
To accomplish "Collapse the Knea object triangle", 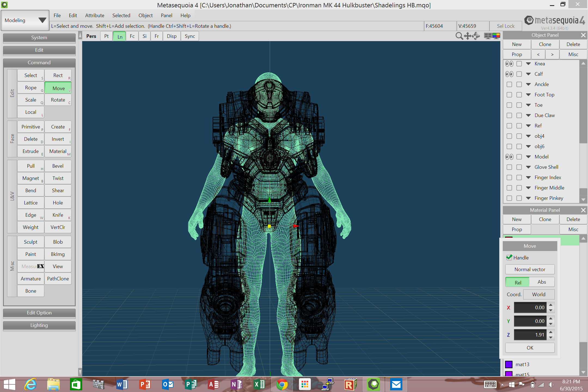I will pos(528,64).
